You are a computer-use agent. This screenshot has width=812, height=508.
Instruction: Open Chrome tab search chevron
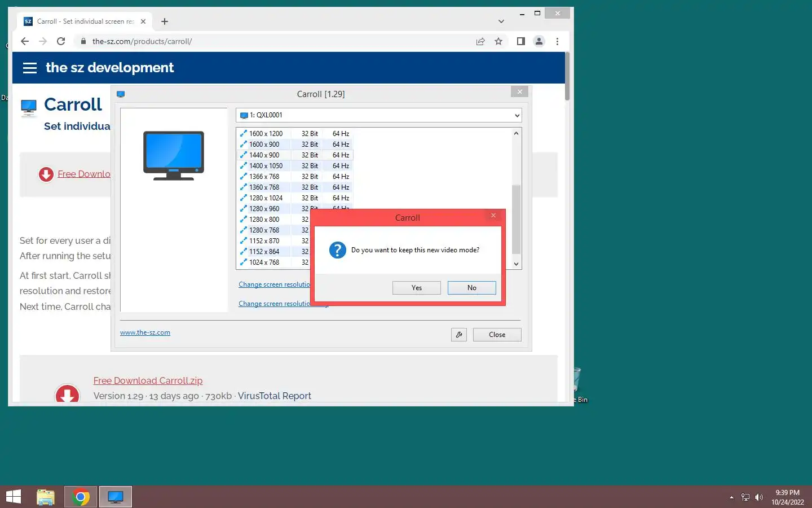click(x=501, y=21)
